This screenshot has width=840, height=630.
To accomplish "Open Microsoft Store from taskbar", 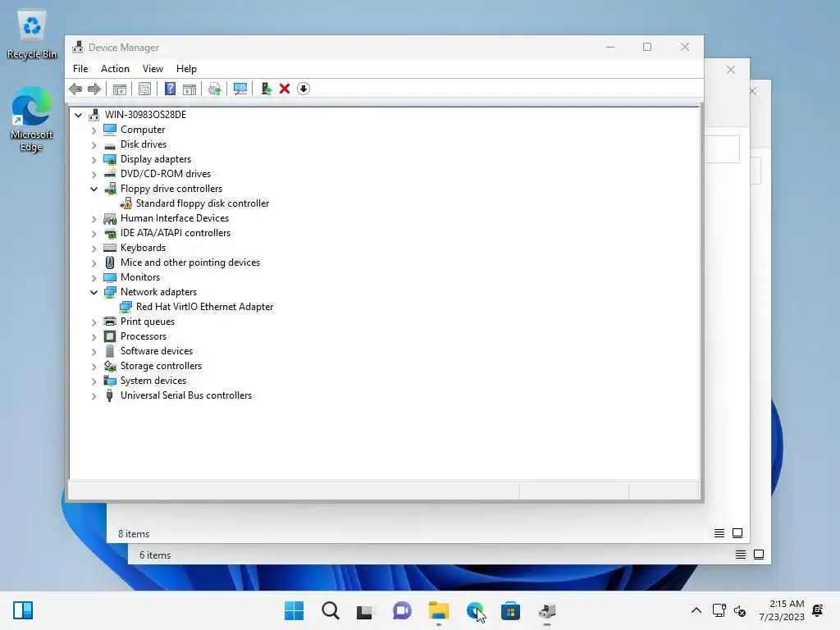I will tap(510, 610).
